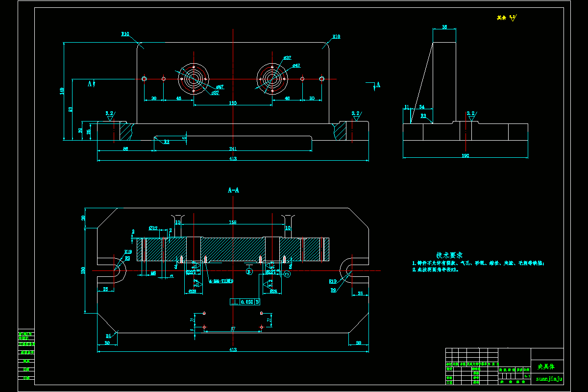Click the 149 overall height dimension
The image size is (588, 392).
point(62,91)
